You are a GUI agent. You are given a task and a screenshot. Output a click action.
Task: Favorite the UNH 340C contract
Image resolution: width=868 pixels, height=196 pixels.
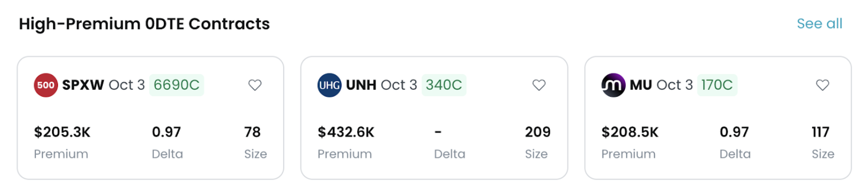(x=539, y=85)
